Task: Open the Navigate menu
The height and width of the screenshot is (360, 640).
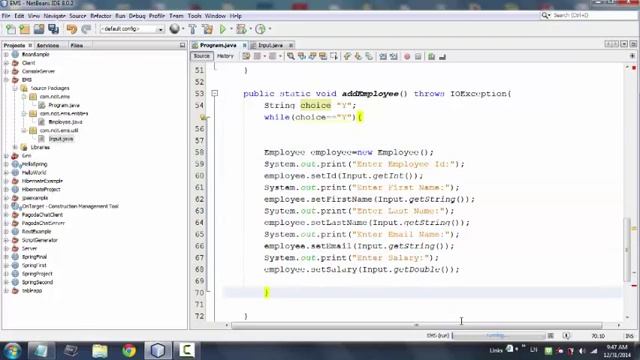Action: click(x=54, y=16)
